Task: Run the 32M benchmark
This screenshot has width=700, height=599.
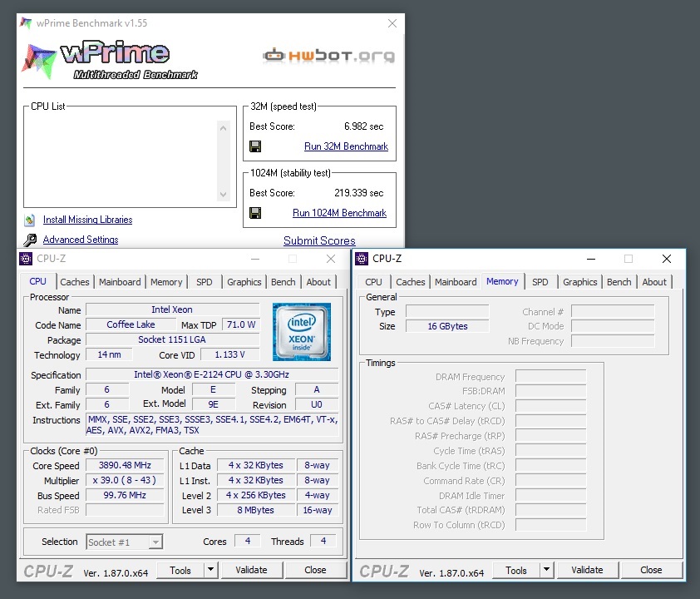Action: (x=346, y=146)
